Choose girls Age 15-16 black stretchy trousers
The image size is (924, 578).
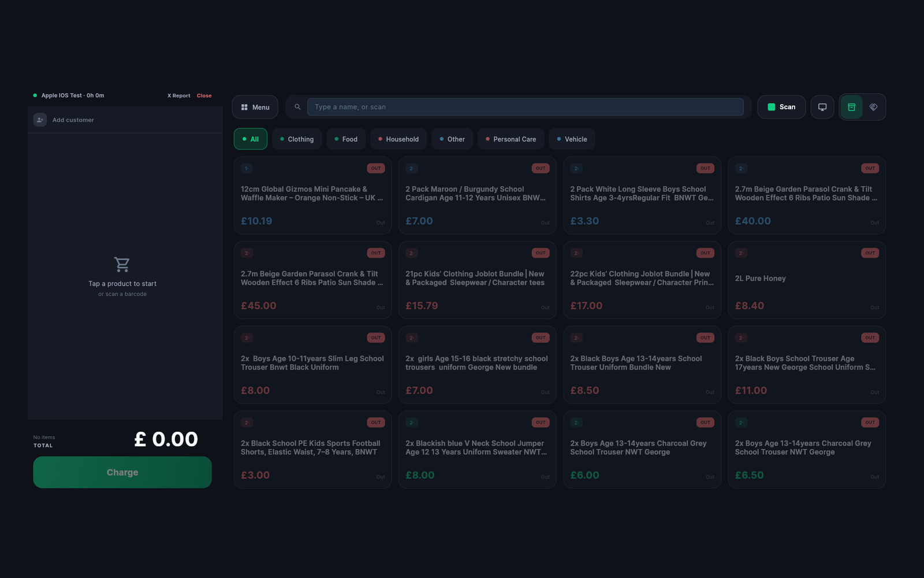[x=477, y=365]
